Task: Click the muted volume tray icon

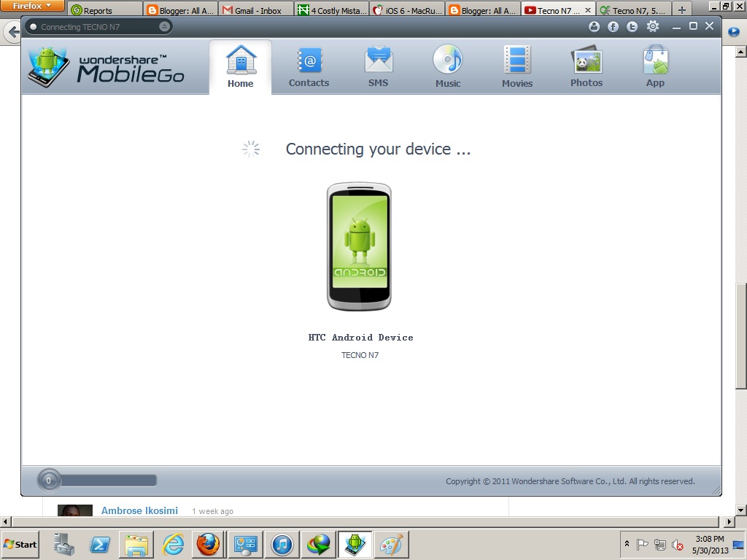Action: click(x=677, y=544)
